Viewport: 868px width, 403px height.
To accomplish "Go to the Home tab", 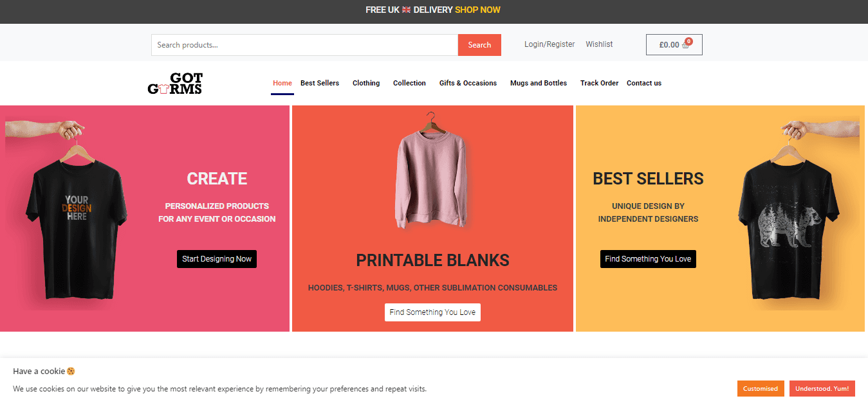I will [x=282, y=83].
